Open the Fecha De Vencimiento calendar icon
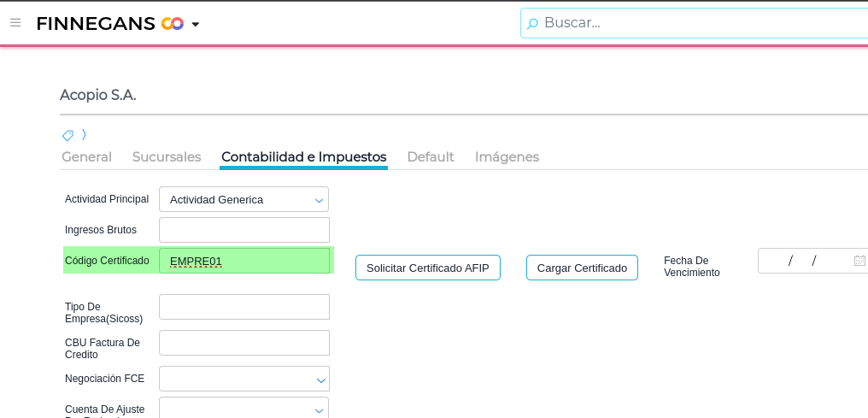This screenshot has height=418, width=868. click(x=859, y=261)
